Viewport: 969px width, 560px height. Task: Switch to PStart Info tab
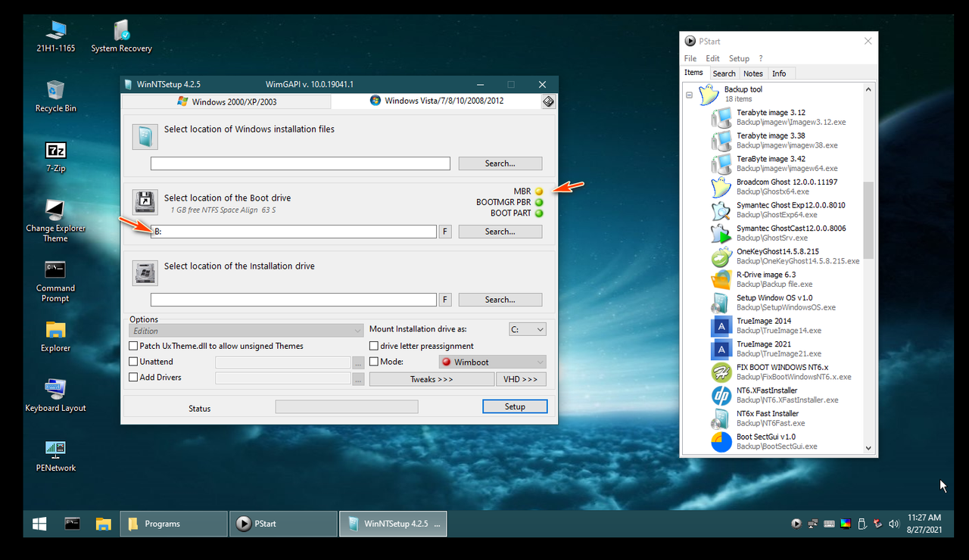point(779,73)
